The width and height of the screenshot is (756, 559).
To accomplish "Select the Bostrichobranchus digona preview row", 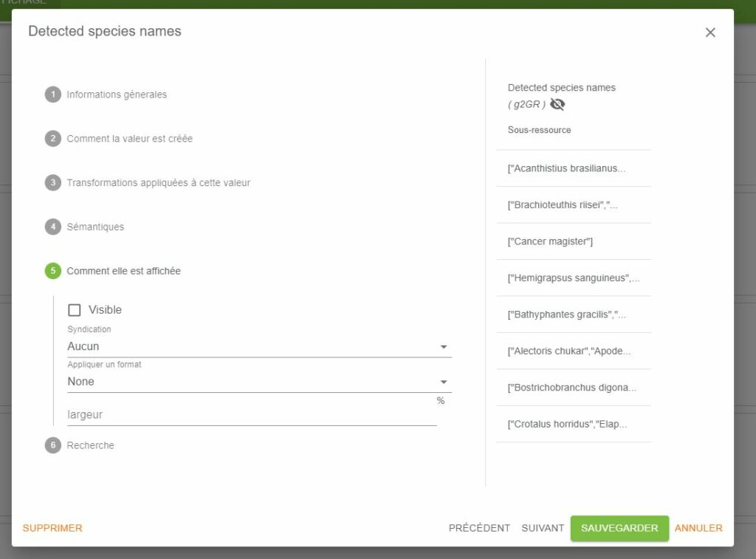I will tap(574, 388).
